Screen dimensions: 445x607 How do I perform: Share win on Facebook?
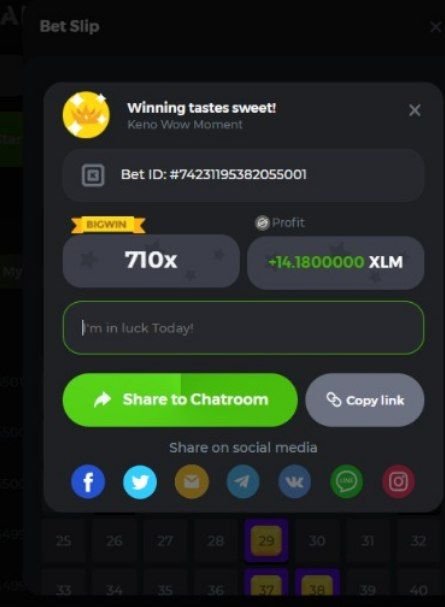[88, 482]
